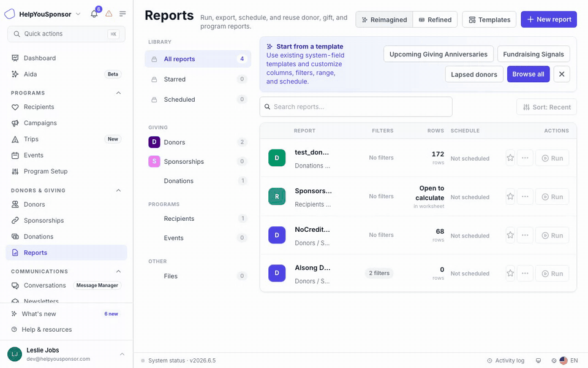
Task: Switch to the Refined view
Action: pyautogui.click(x=435, y=20)
